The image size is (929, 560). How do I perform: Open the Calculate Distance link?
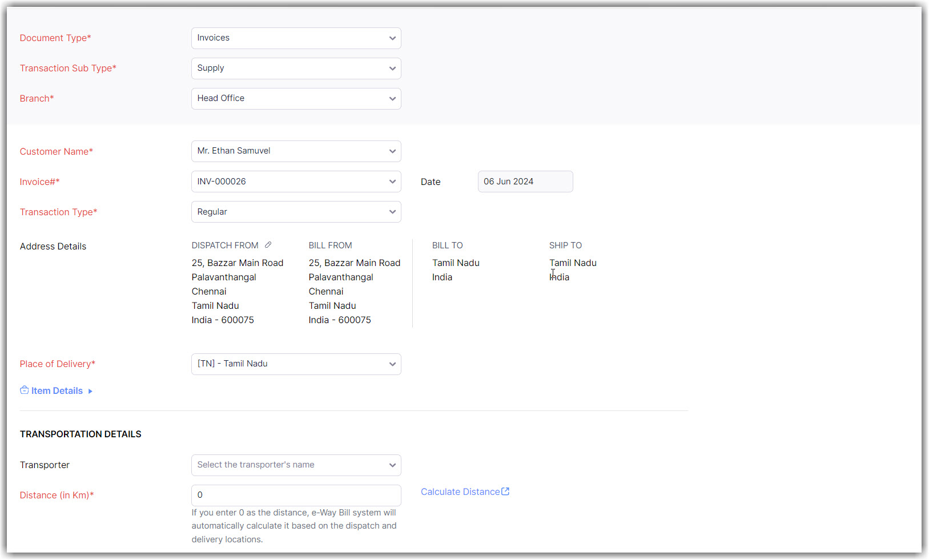click(x=460, y=492)
